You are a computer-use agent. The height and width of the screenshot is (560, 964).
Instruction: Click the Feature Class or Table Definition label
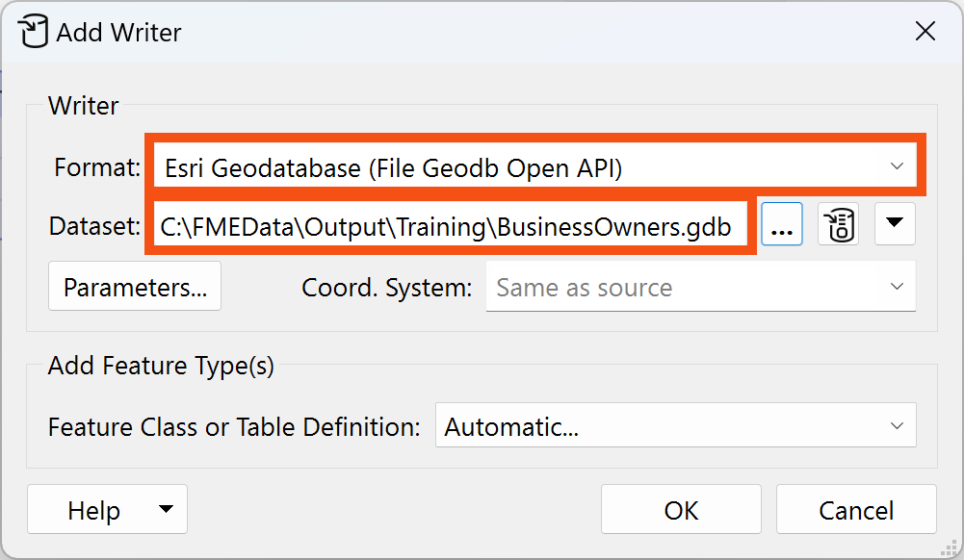click(x=234, y=426)
